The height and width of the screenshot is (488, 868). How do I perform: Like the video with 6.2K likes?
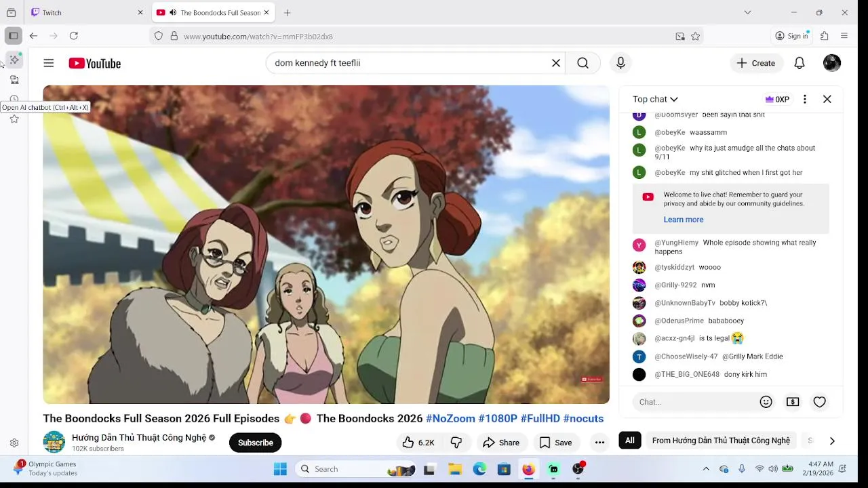tap(418, 443)
